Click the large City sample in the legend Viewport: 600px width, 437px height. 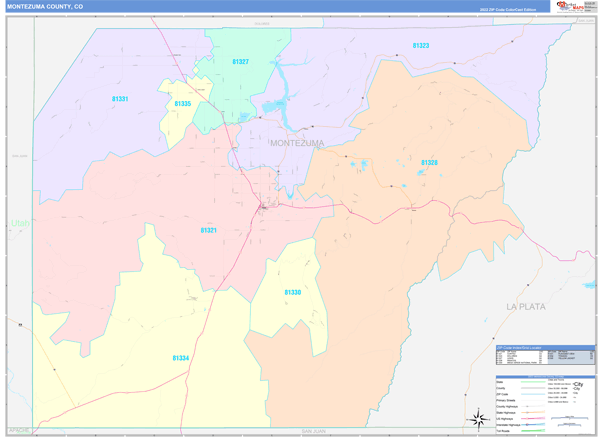576,385
